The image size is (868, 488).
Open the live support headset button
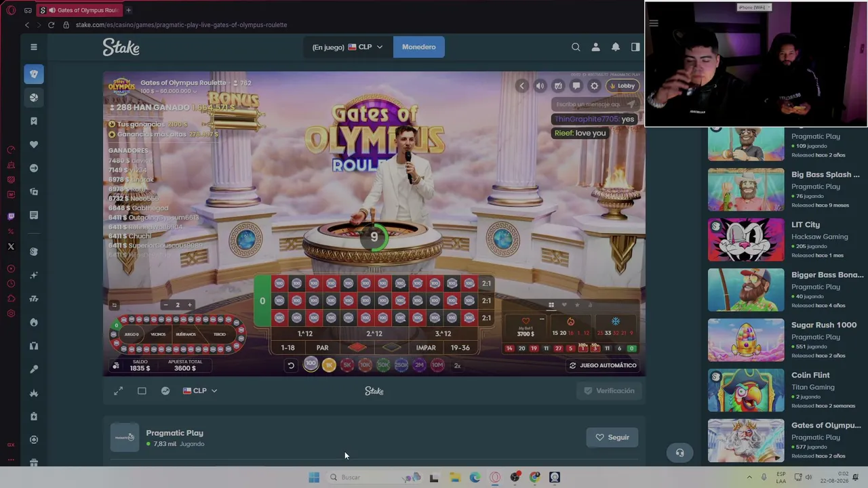pyautogui.click(x=679, y=453)
